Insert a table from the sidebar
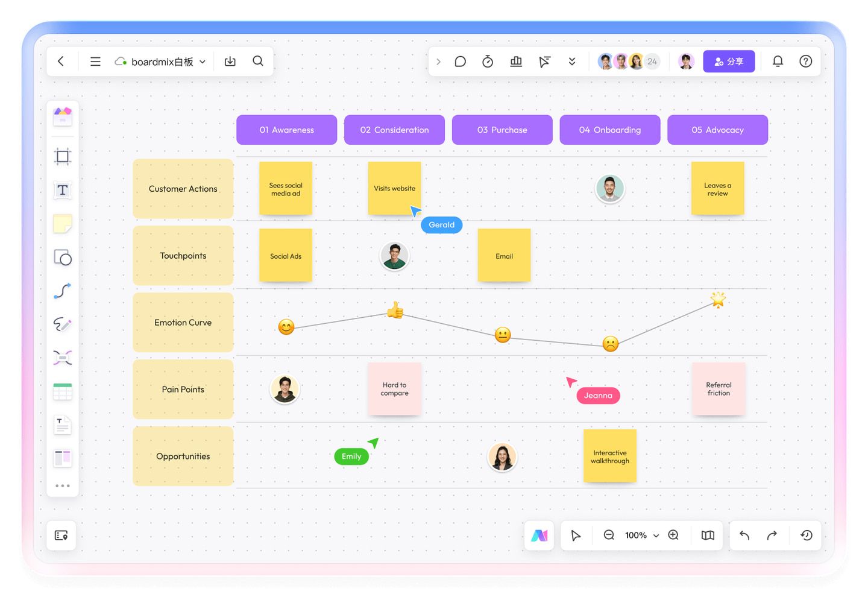The image size is (868, 597). coord(63,392)
